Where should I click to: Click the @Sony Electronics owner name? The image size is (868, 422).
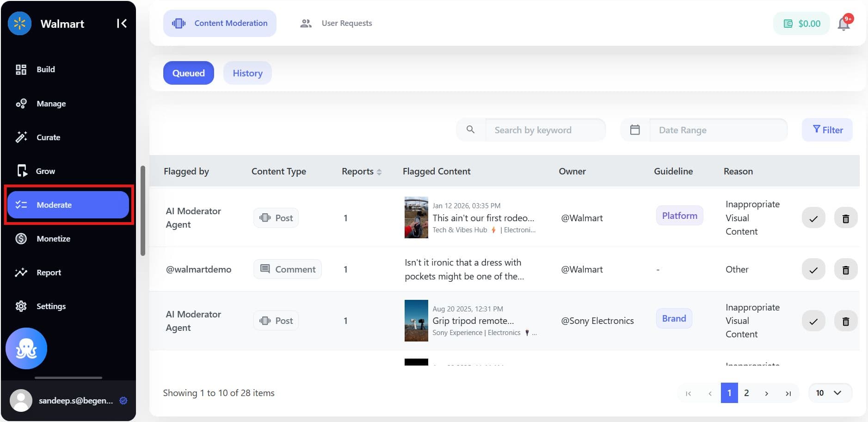coord(597,321)
